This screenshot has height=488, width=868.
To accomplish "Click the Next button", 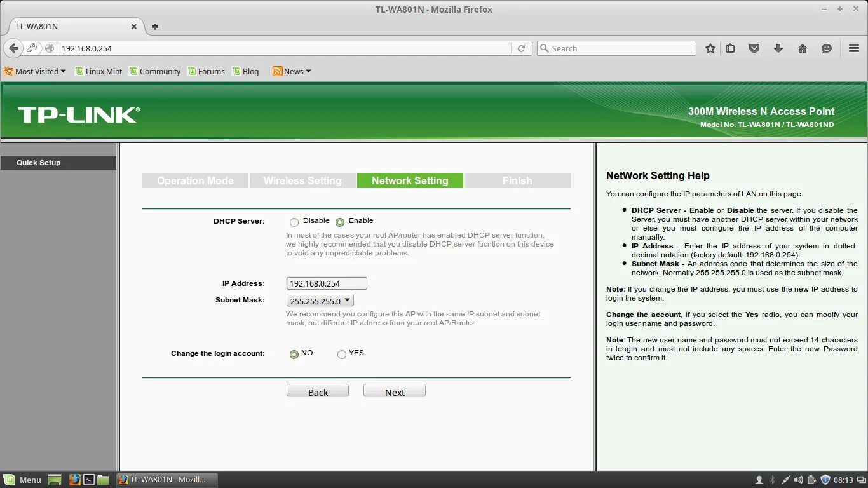I will 395,391.
